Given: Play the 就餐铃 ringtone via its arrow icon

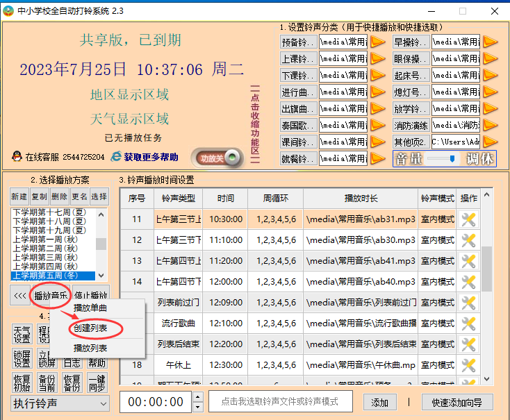Looking at the screenshot, I should (x=377, y=158).
